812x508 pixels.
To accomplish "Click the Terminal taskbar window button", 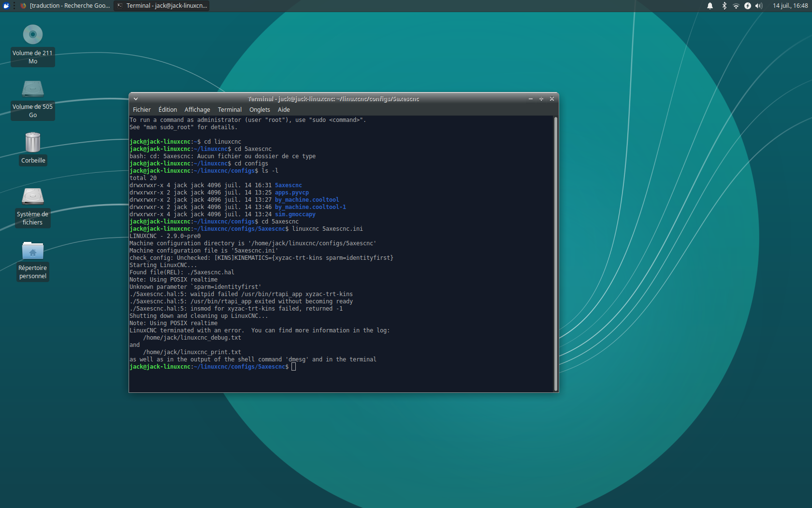I will 161,6.
